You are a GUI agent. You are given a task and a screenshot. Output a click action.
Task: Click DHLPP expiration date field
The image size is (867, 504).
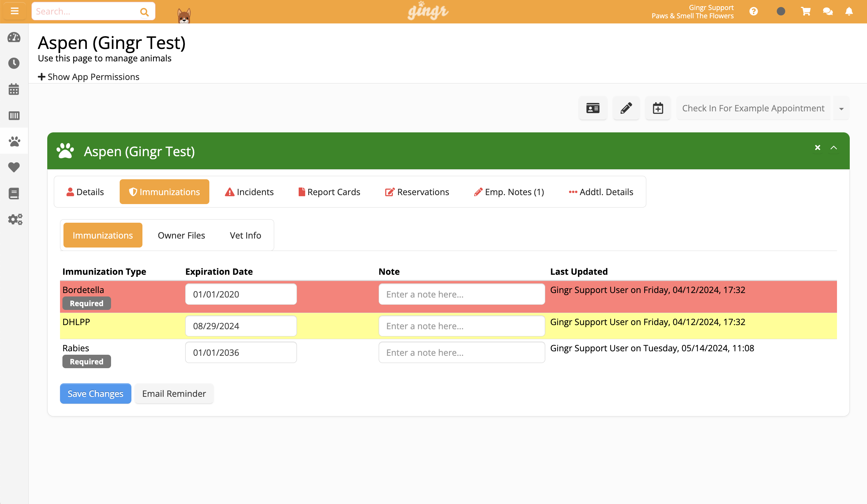tap(241, 326)
